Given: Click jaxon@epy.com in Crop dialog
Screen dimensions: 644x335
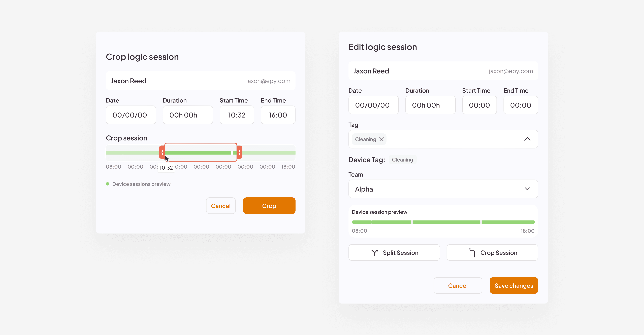Looking at the screenshot, I should [268, 81].
